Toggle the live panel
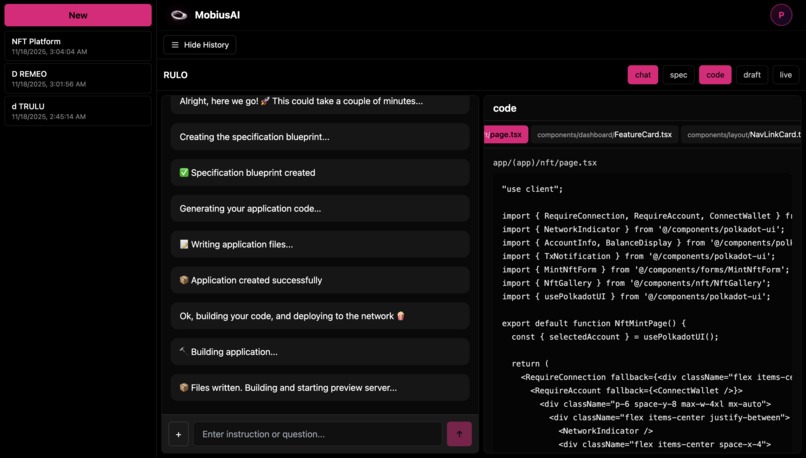Image resolution: width=806 pixels, height=458 pixels. (x=785, y=75)
